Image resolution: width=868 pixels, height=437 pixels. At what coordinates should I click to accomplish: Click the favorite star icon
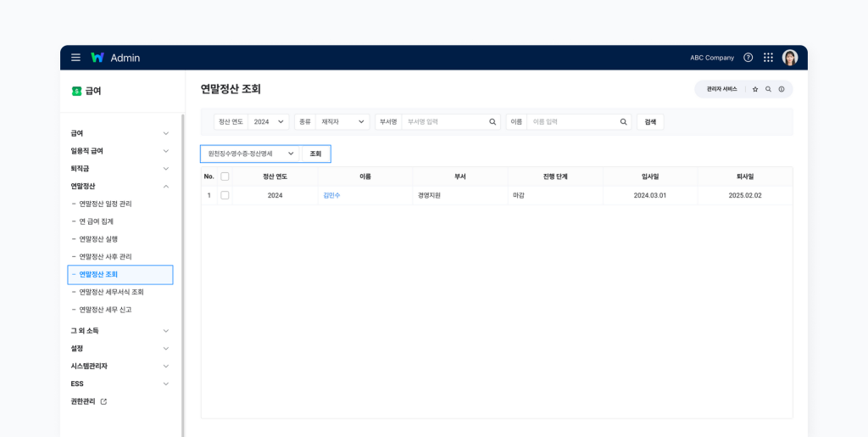[755, 89]
